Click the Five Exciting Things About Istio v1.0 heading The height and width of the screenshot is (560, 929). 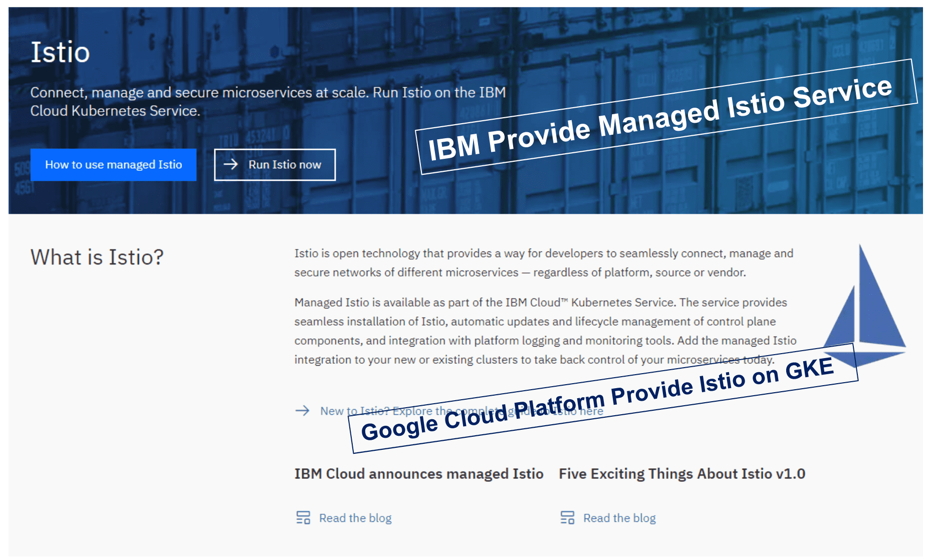[682, 474]
